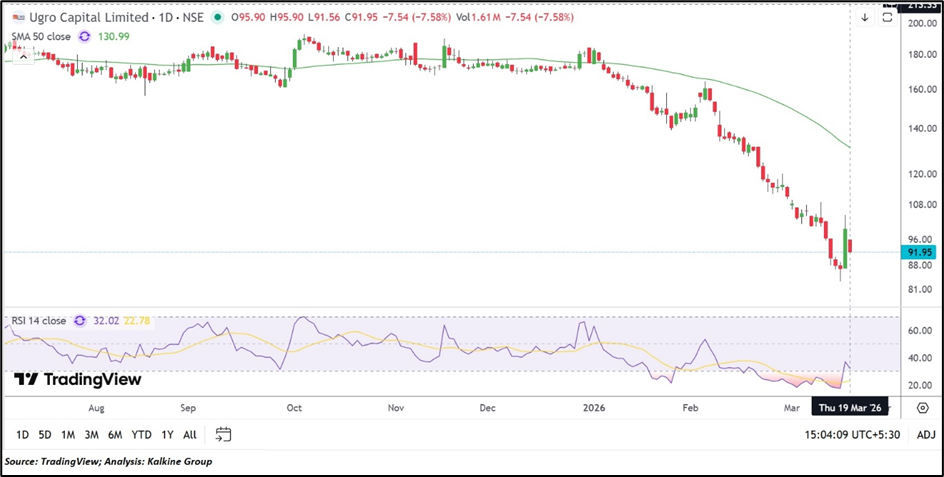Click the down arrow icon at top right
This screenshot has width=944, height=477.
pos(864,17)
